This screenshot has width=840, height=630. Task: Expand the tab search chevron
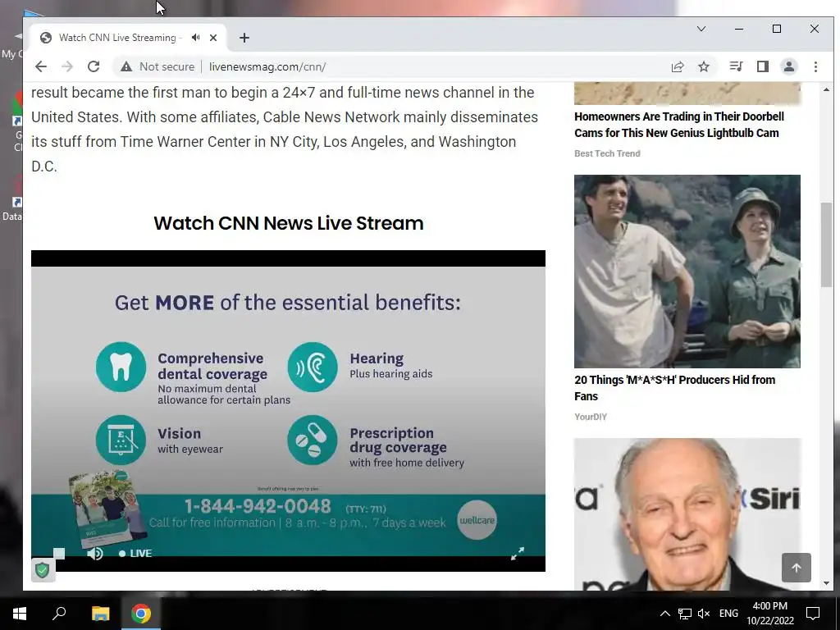click(x=701, y=29)
